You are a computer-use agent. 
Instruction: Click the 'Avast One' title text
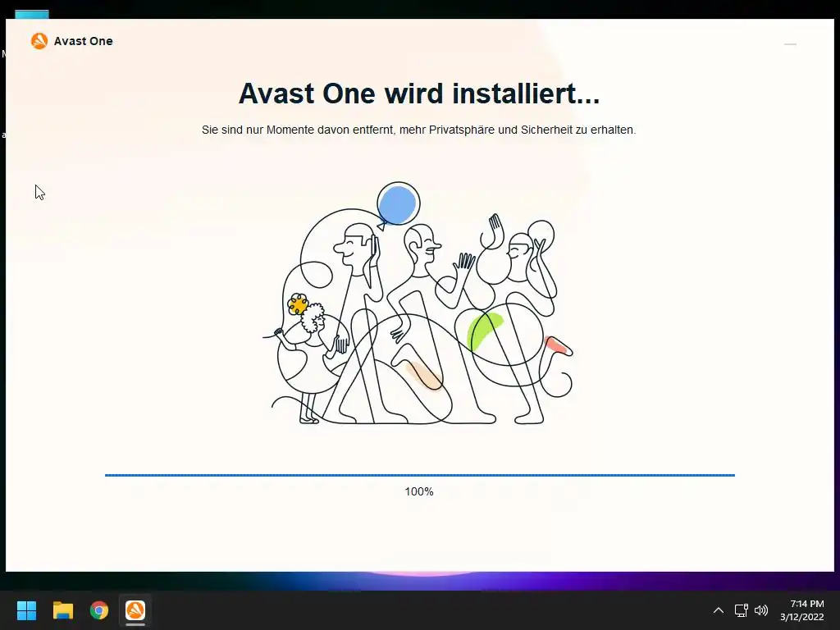[84, 41]
